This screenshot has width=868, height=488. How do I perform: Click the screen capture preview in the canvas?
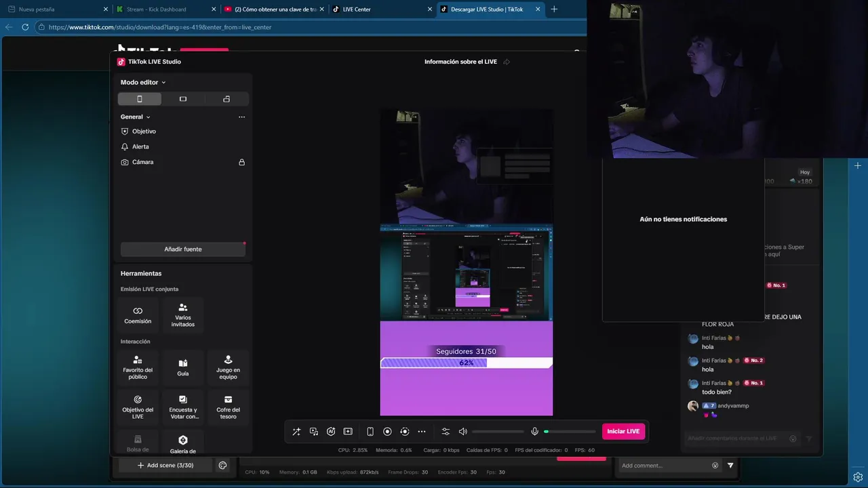466,273
